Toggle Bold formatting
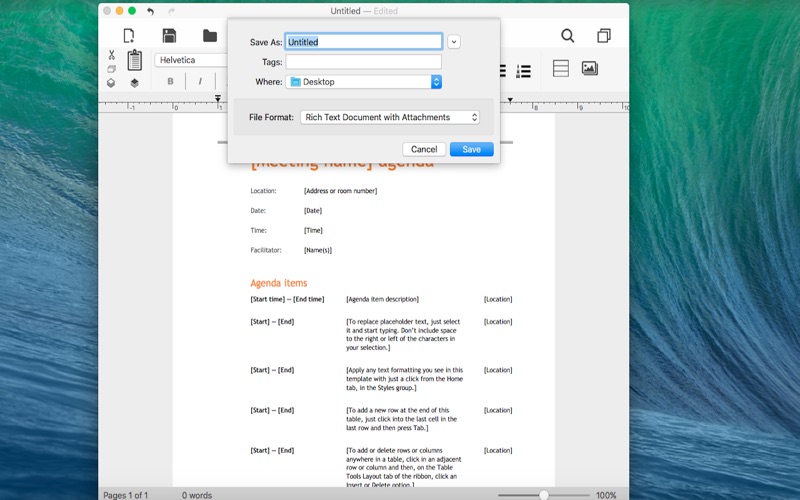The image size is (800, 500). click(170, 81)
